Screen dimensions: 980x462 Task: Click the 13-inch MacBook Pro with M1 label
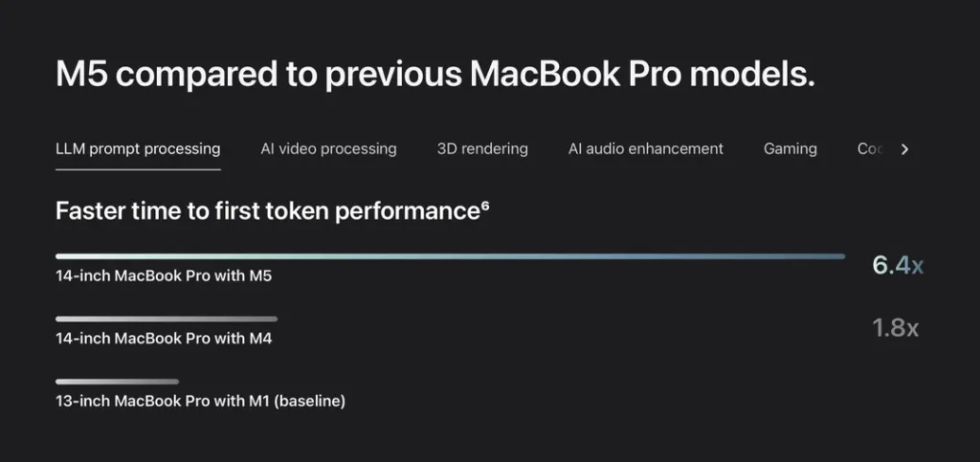163,401
